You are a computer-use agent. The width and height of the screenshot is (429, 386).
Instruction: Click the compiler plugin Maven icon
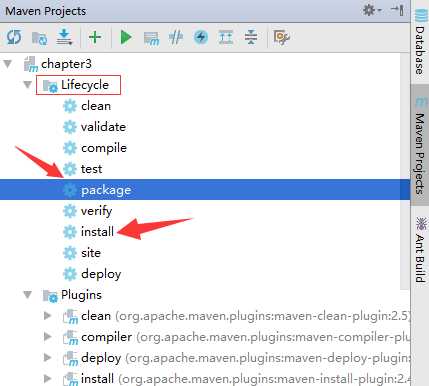[71, 337]
